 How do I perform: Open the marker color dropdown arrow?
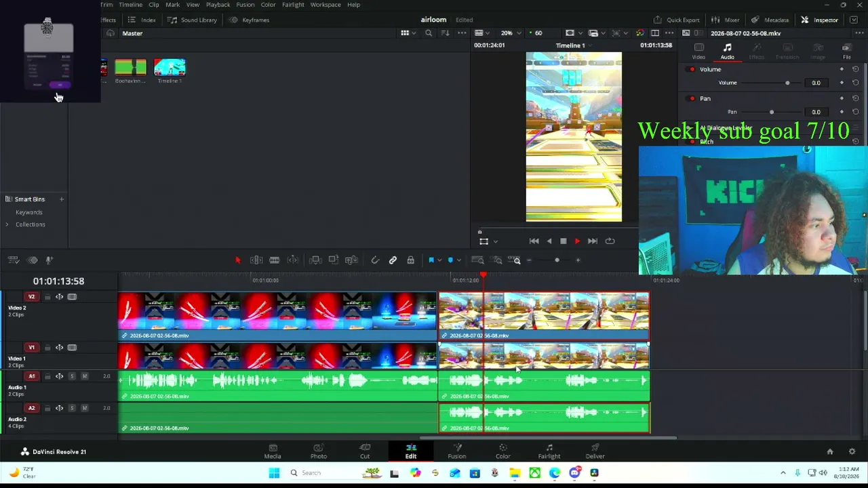click(458, 260)
